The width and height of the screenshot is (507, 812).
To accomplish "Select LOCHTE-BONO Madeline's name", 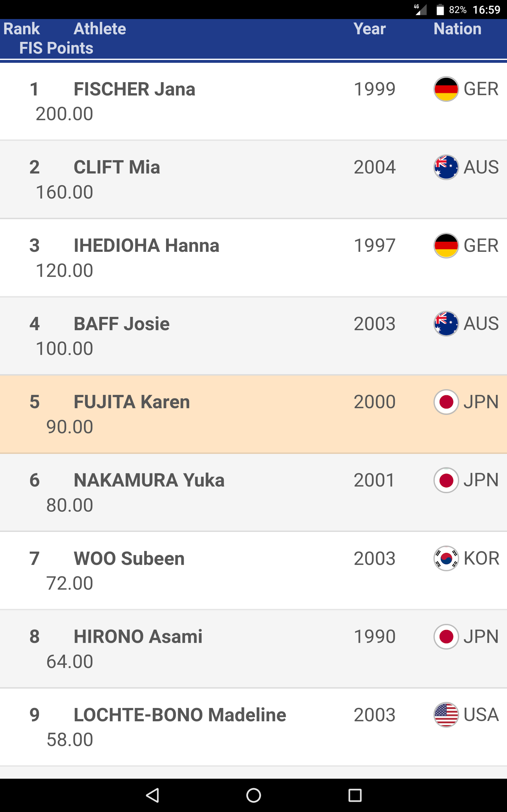I will [180, 715].
